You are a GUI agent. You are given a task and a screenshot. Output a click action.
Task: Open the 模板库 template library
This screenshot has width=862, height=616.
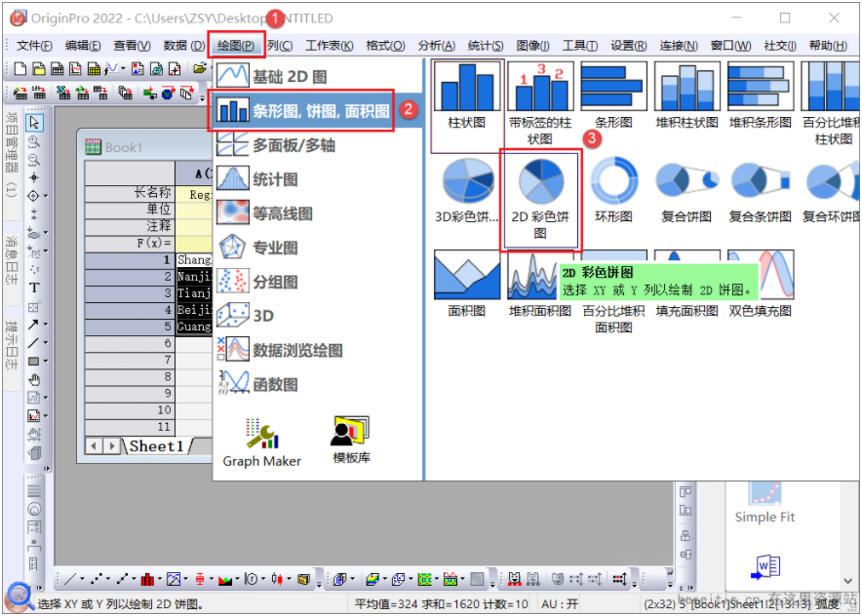351,441
